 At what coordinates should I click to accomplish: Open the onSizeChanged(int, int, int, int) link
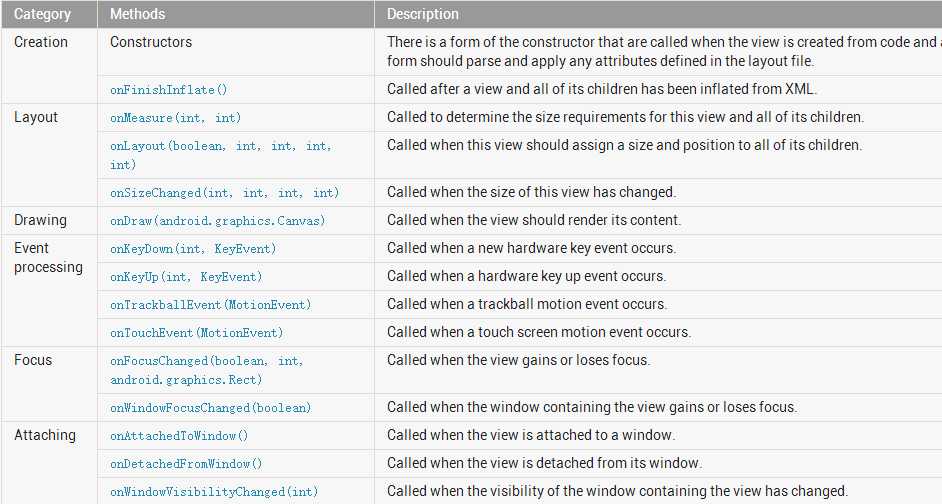(225, 193)
